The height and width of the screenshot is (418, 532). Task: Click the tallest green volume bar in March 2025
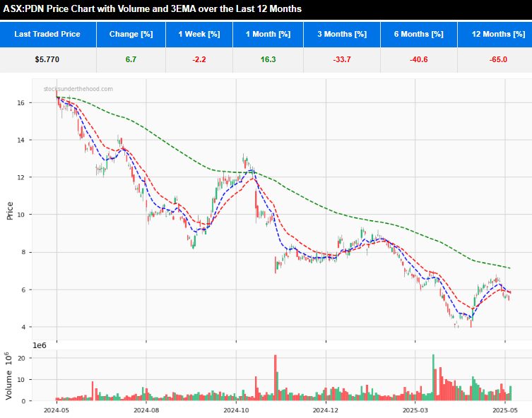(433, 378)
